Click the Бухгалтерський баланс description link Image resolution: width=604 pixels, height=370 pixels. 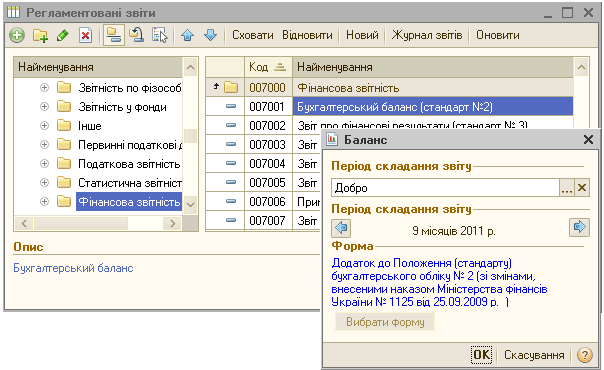pyautogui.click(x=73, y=268)
